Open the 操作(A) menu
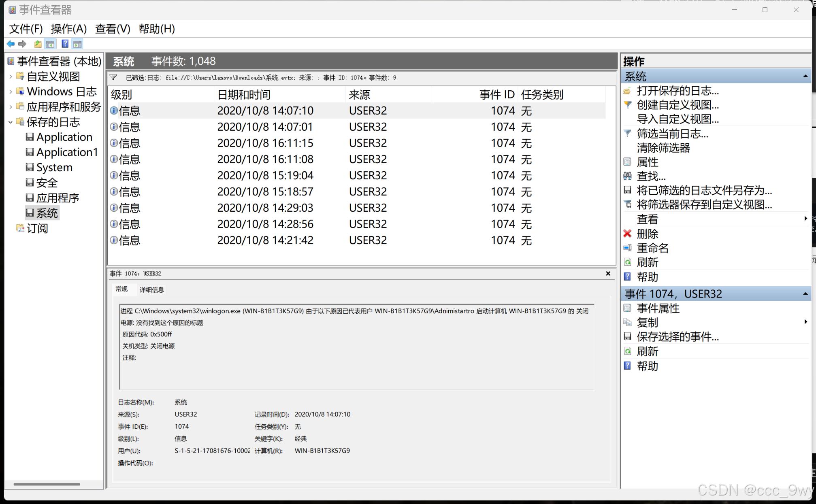 (69, 29)
